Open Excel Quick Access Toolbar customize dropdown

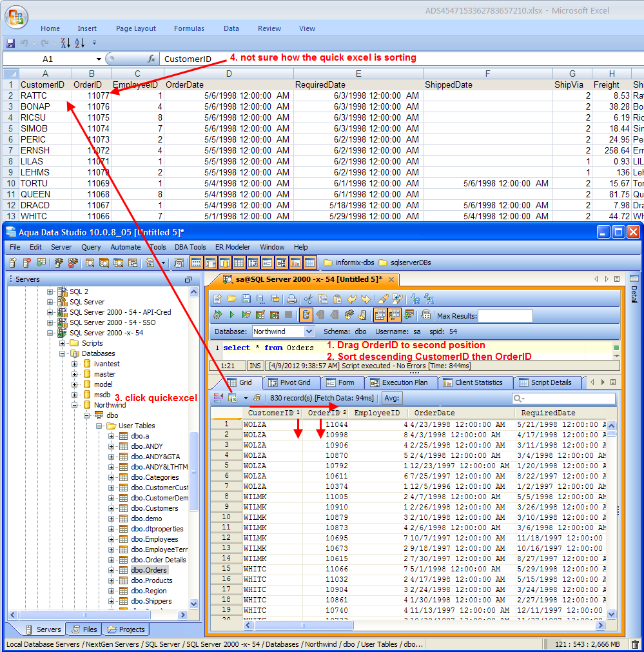(x=94, y=43)
